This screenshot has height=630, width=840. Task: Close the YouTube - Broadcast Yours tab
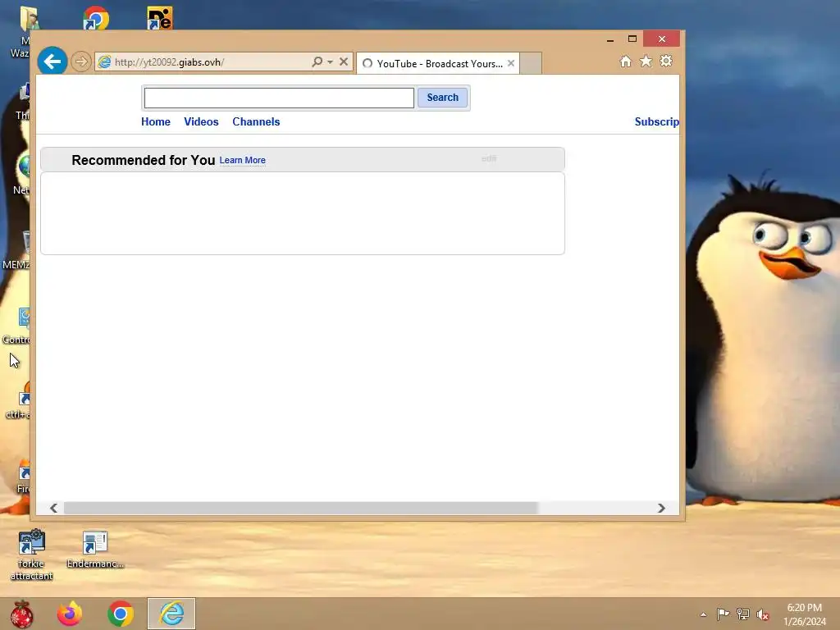[511, 63]
